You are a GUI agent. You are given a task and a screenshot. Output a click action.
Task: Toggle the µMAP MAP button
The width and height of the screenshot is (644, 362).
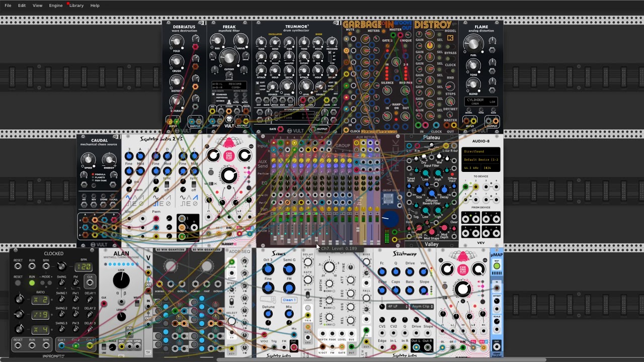coord(497,266)
